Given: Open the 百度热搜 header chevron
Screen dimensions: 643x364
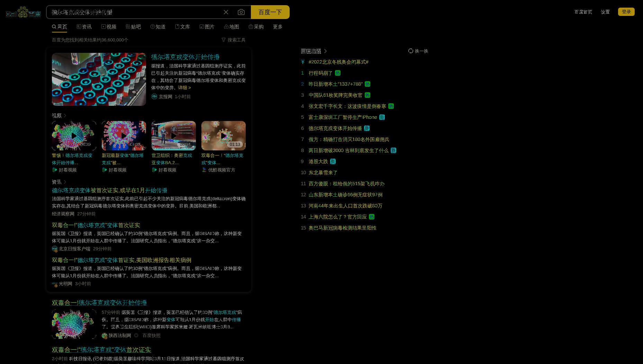Looking at the screenshot, I should coord(325,51).
